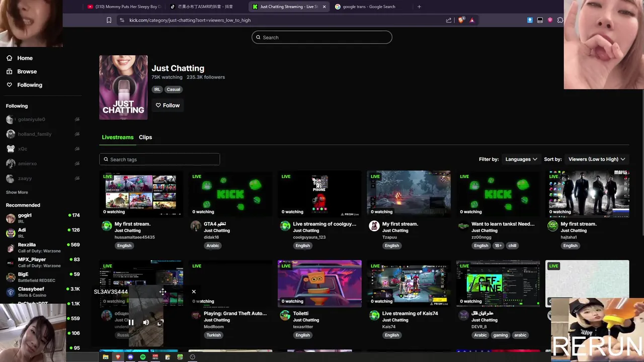This screenshot has width=644, height=362.
Task: Click the bookmark icon in the address bar
Action: [x=109, y=20]
